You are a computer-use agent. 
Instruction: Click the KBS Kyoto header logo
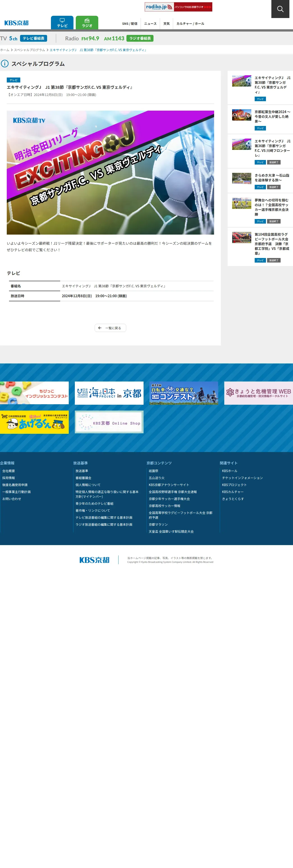[16, 23]
